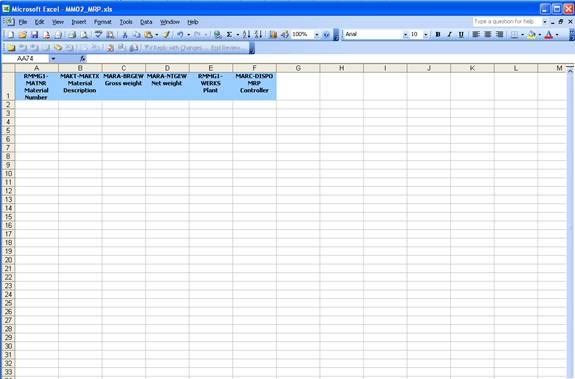
Task: Open the Data menu
Action: point(146,22)
